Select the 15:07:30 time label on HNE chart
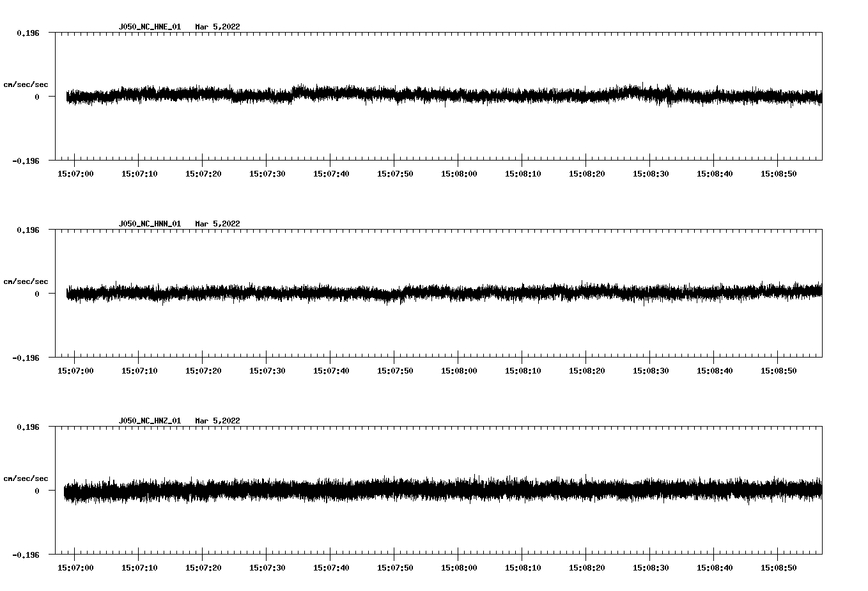The image size is (868, 591). click(x=267, y=174)
